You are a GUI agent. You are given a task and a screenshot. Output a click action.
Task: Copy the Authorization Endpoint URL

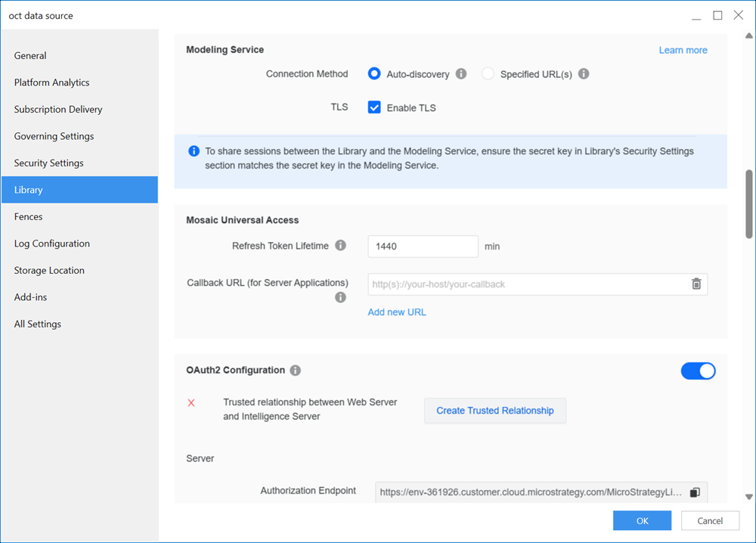click(x=695, y=492)
